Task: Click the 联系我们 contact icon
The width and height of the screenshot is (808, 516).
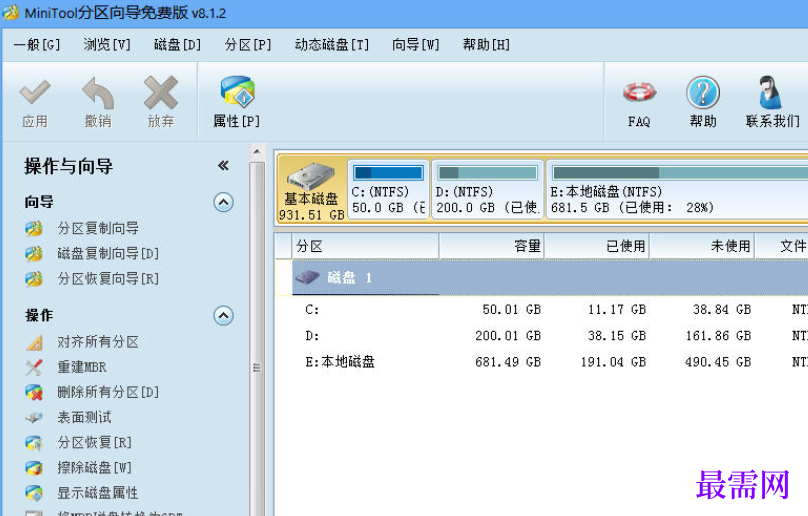Action: 770,93
